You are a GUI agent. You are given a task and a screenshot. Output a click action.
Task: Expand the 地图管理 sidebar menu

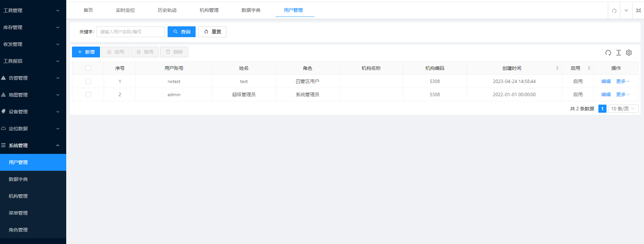coord(33,95)
